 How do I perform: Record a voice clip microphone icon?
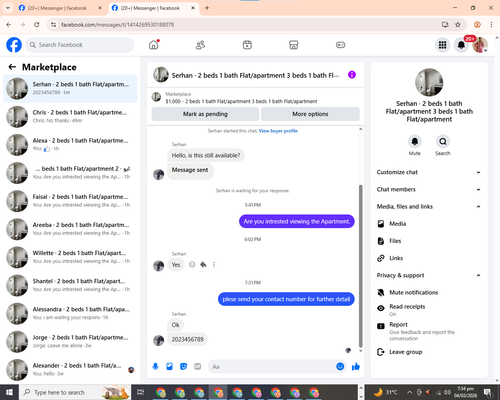pyautogui.click(x=155, y=367)
